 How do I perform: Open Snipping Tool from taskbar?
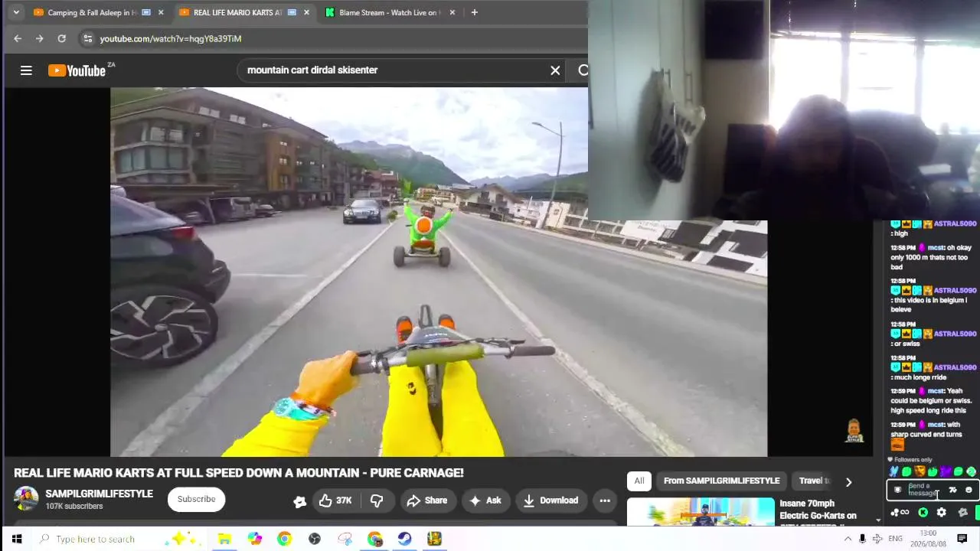coord(345,539)
